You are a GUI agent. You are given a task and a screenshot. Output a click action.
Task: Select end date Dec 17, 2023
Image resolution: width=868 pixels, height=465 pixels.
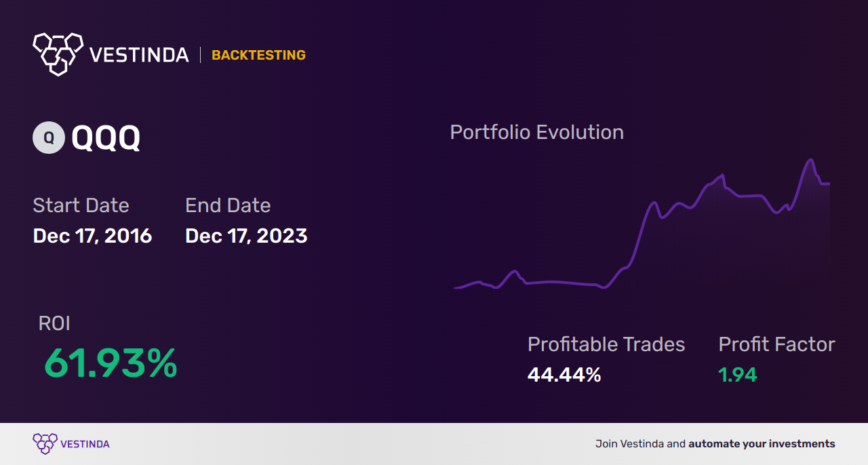point(246,236)
